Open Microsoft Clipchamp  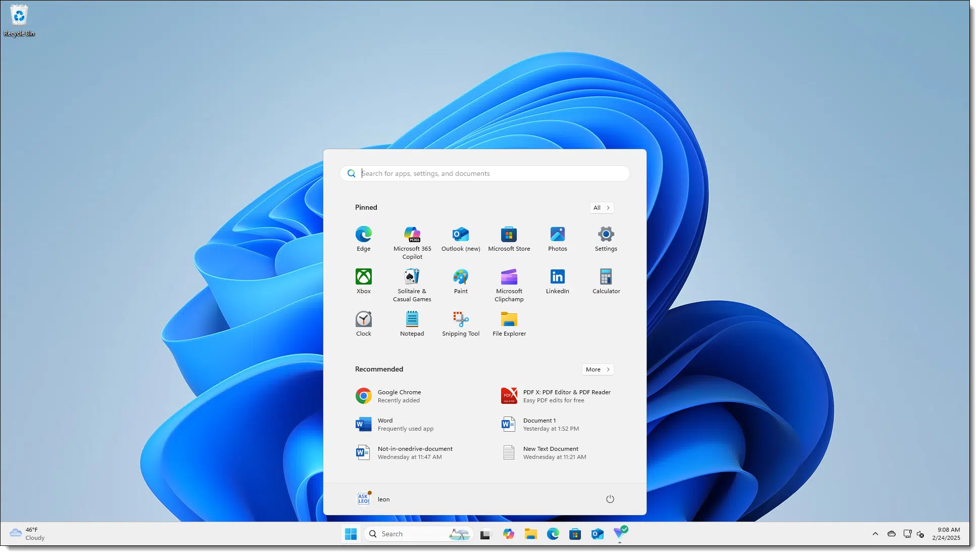click(x=509, y=285)
